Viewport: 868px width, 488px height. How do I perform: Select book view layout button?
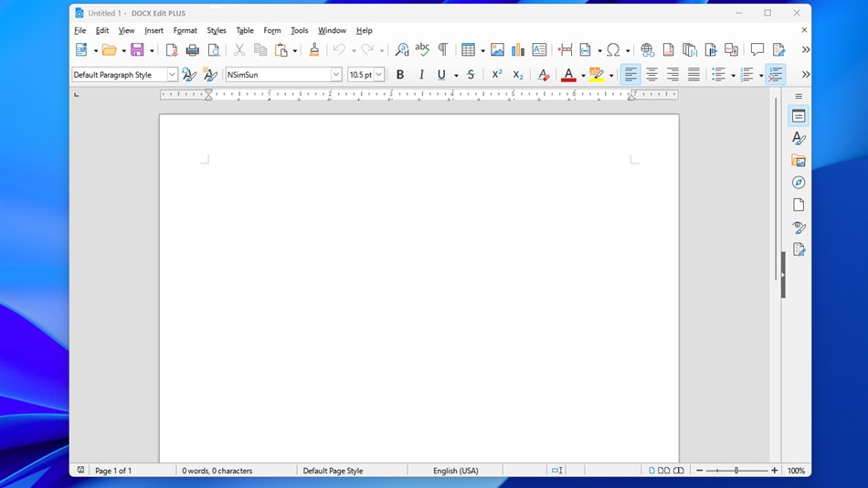(x=679, y=471)
